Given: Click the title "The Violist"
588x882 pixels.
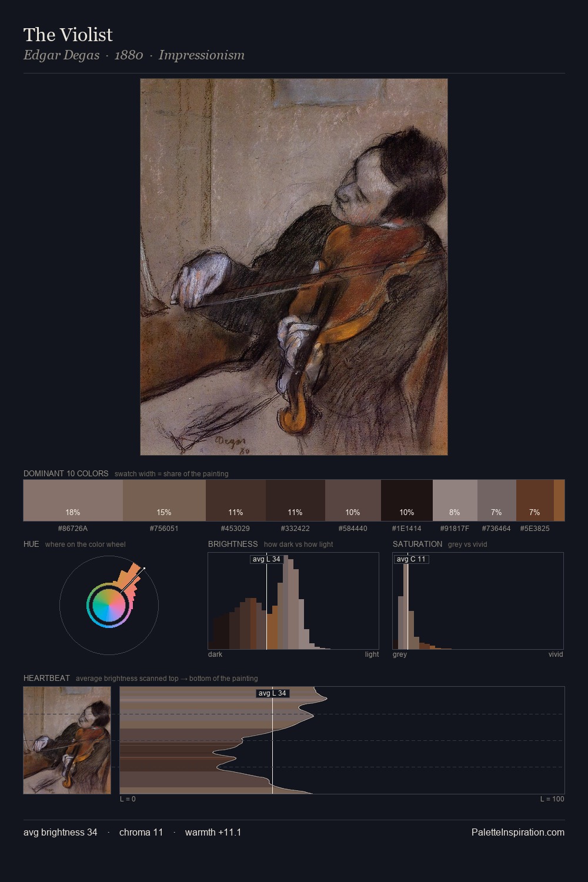Looking at the screenshot, I should pos(68,35).
